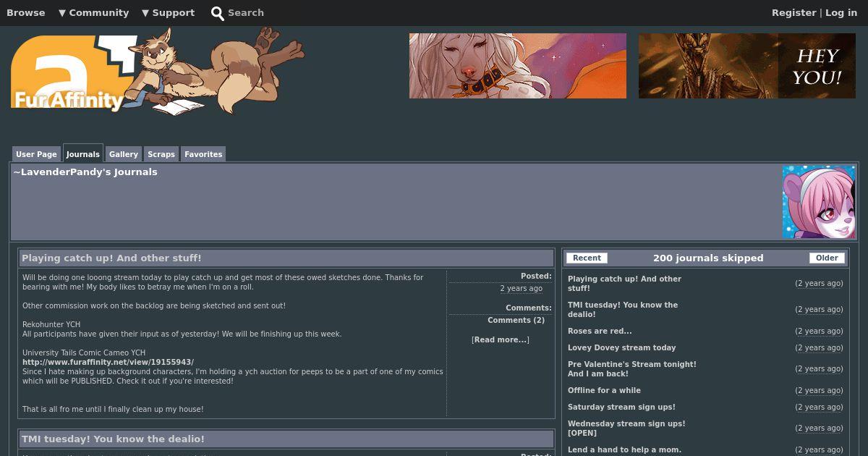Switch to the Scraps tab

pyautogui.click(x=161, y=154)
